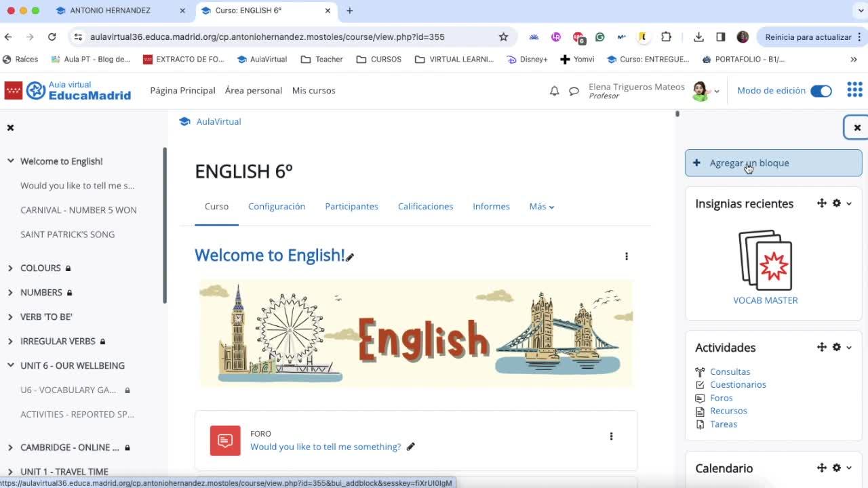Move the Actividades block
Image resolution: width=868 pixels, height=488 pixels.
pyautogui.click(x=822, y=347)
